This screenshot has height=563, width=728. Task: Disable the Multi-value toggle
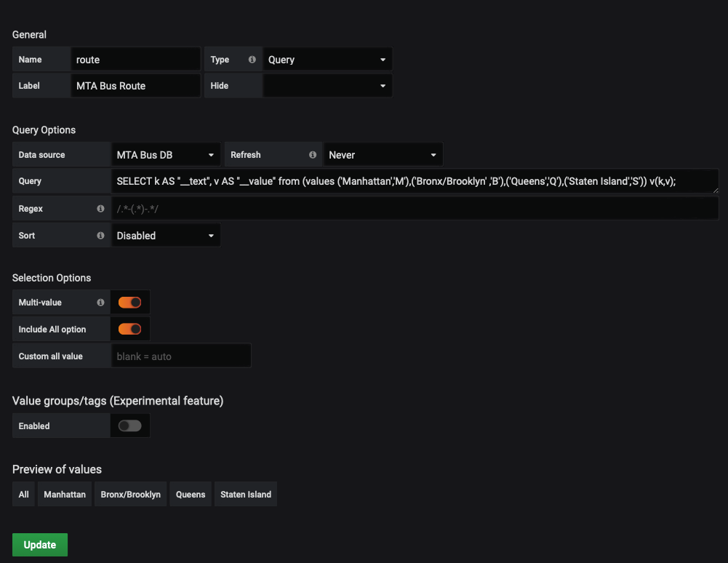[130, 303]
